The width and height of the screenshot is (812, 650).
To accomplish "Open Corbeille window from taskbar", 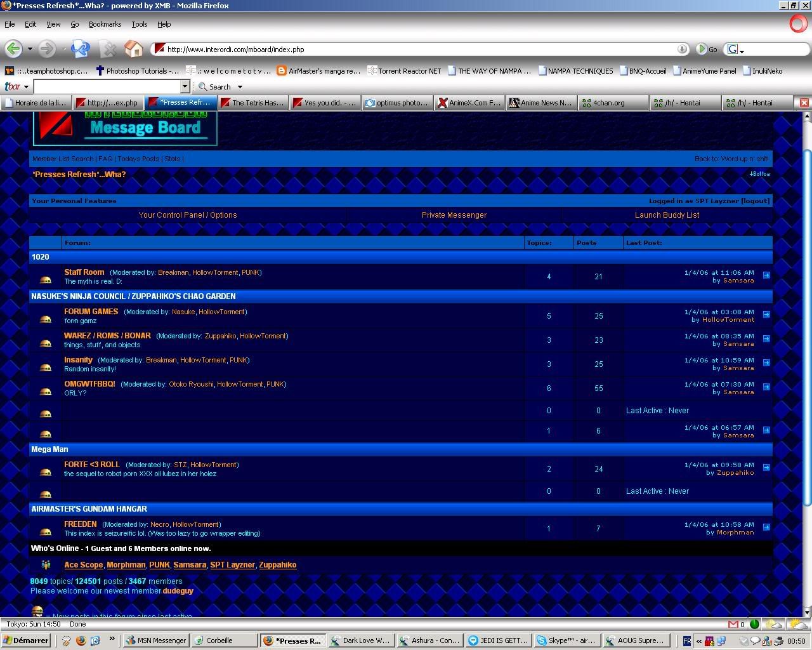I will pos(224,640).
